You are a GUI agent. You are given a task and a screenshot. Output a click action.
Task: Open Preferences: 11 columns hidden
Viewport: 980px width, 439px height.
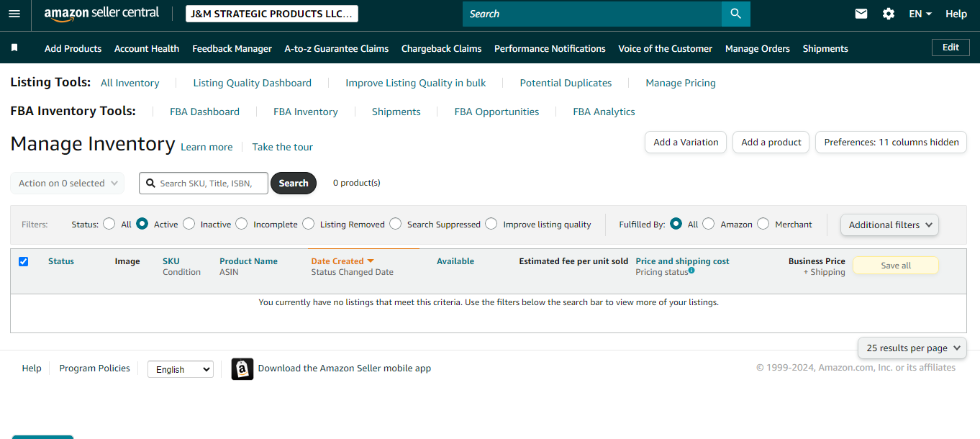pos(891,142)
